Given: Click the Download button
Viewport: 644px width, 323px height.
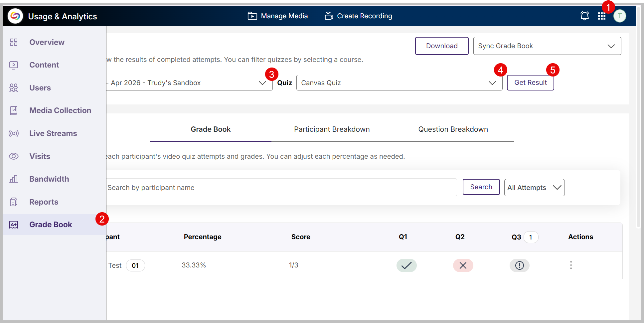Looking at the screenshot, I should point(442,46).
